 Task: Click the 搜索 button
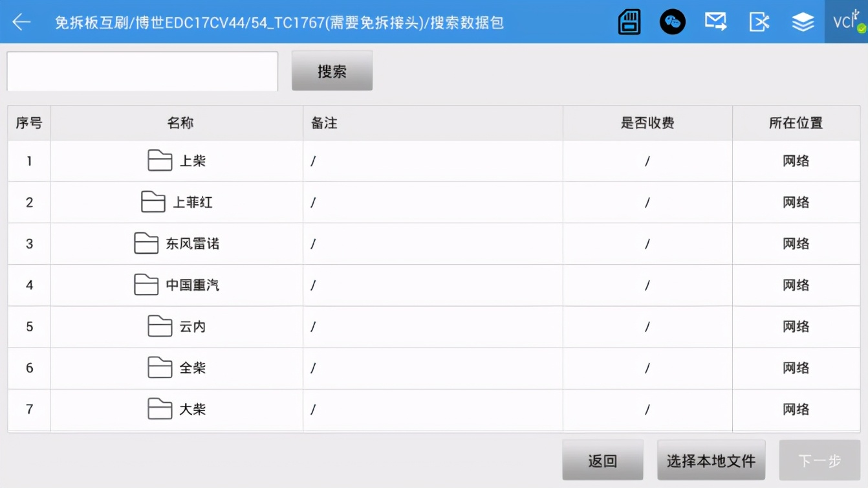332,71
